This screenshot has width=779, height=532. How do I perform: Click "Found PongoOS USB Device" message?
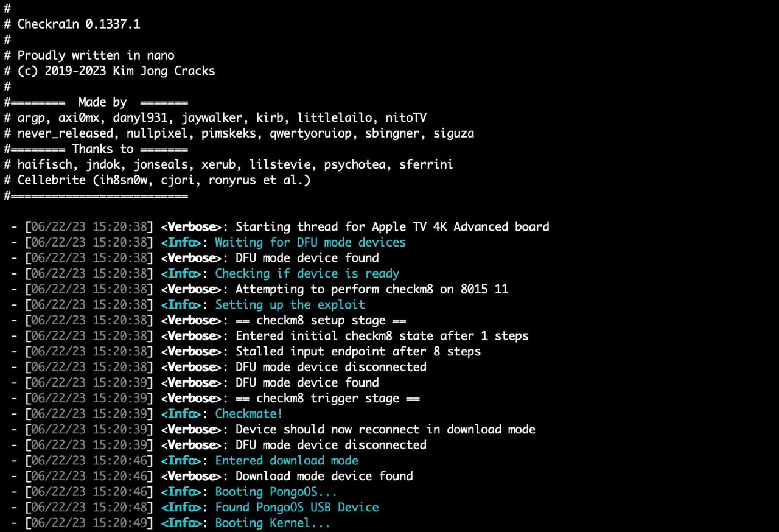296,508
